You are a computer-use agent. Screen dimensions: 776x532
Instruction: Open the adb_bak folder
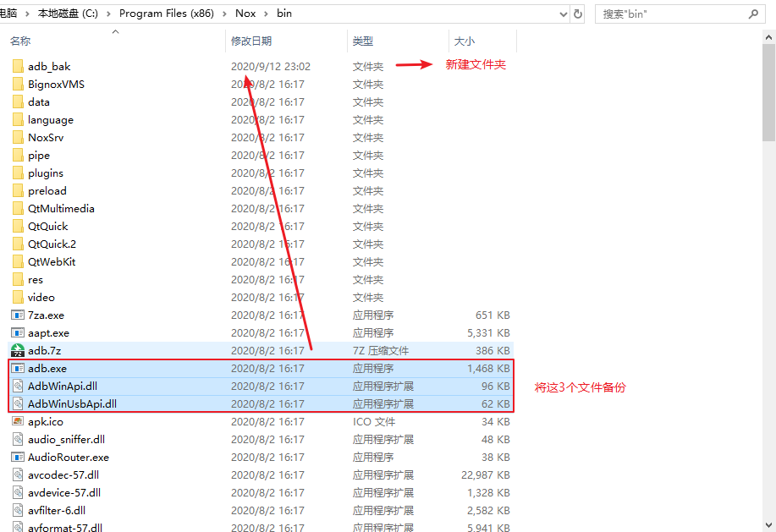(x=42, y=66)
